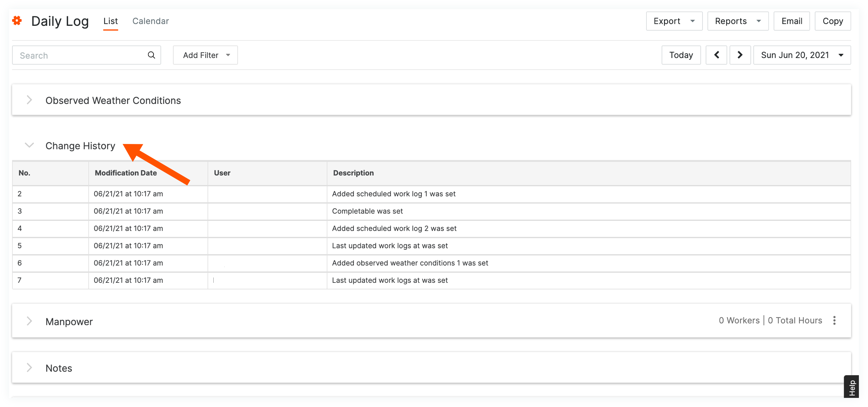Open the Sun Jun 20, 2021 date picker

click(802, 55)
